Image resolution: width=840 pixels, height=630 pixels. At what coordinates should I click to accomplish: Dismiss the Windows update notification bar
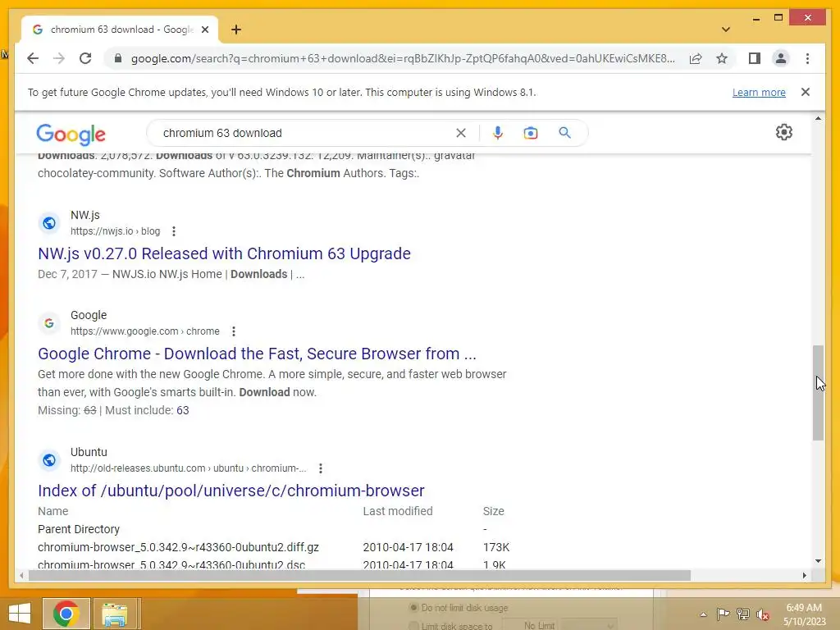coord(805,92)
